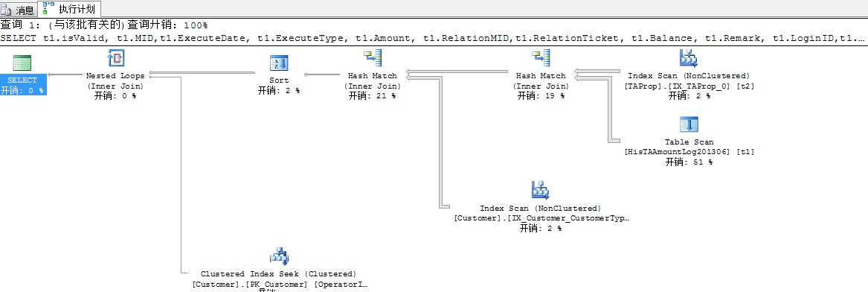Viewport: 868px width, 292px height.
Task: Select the Hash Match icon beside Index Scan TAProp
Action: click(540, 57)
